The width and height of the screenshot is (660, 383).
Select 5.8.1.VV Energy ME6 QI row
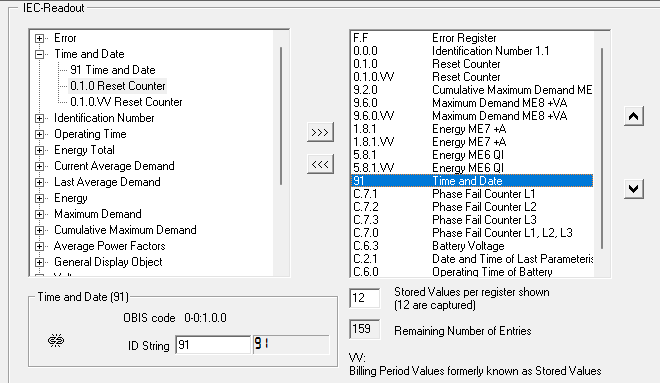click(x=471, y=168)
